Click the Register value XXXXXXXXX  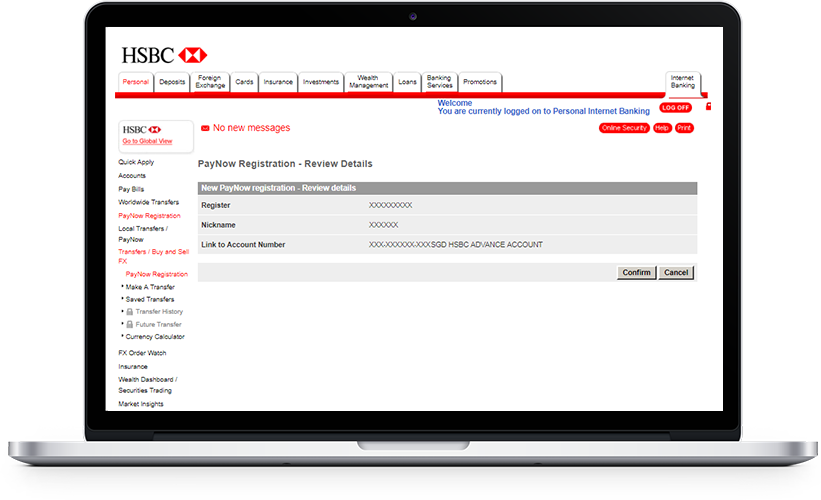click(x=390, y=205)
